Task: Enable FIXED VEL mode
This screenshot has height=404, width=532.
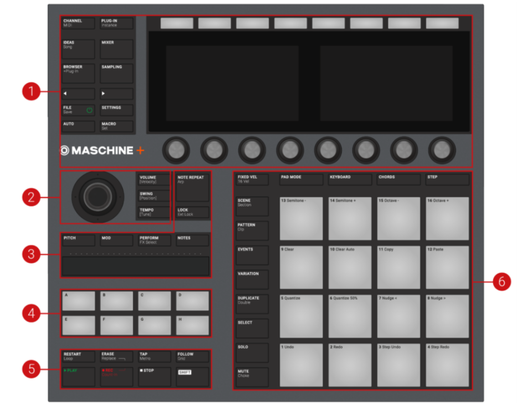Action: 252,179
